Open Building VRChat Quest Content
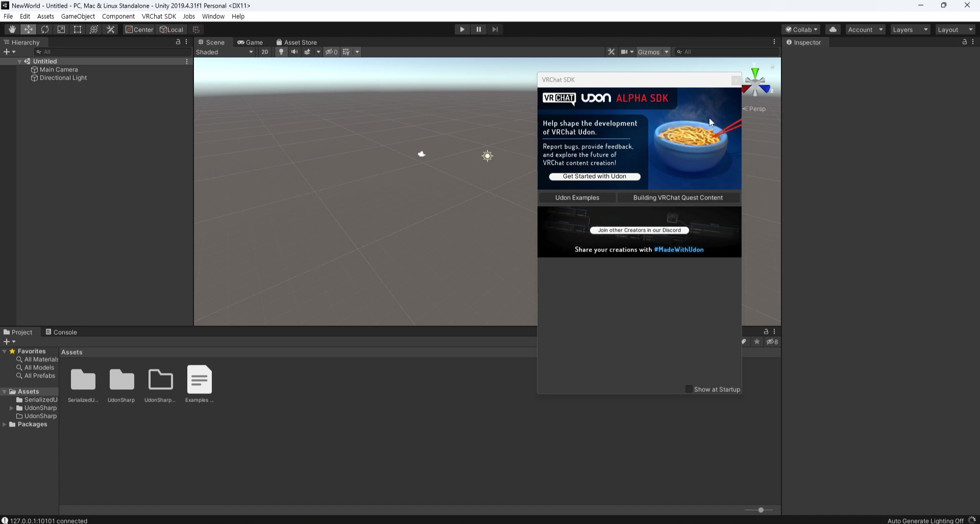This screenshot has height=524, width=980. point(678,197)
